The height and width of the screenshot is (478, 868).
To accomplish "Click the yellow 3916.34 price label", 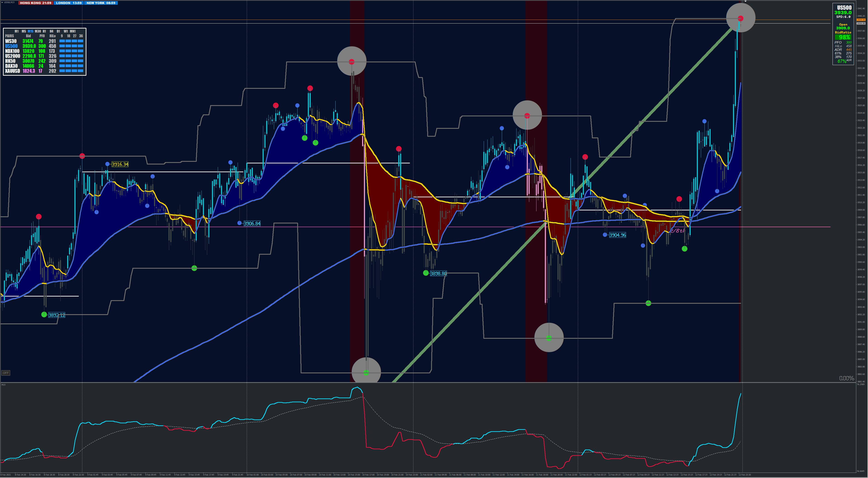I will (120, 164).
